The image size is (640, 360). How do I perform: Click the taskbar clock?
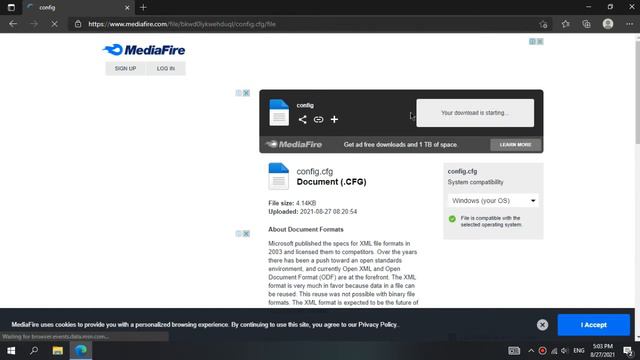click(602, 351)
